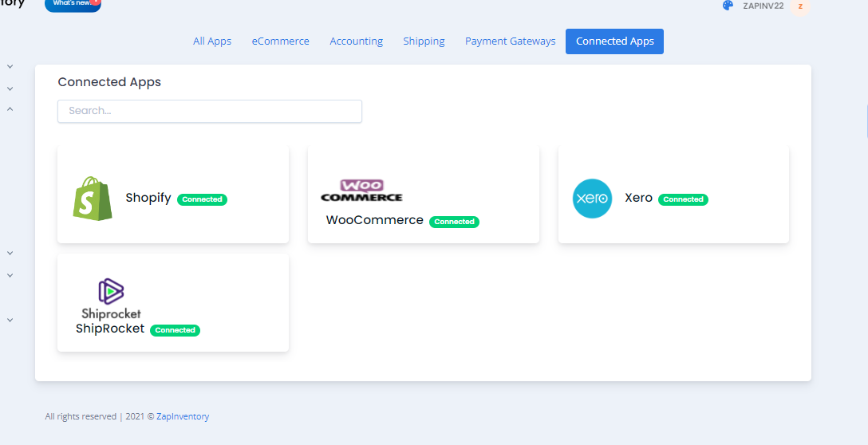
Task: Click the Connected badge next to Shopify
Action: point(202,199)
